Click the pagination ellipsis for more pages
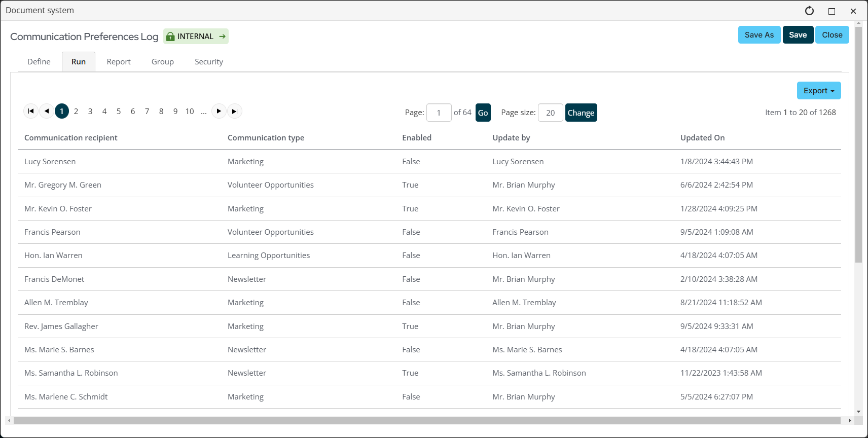 tap(204, 112)
